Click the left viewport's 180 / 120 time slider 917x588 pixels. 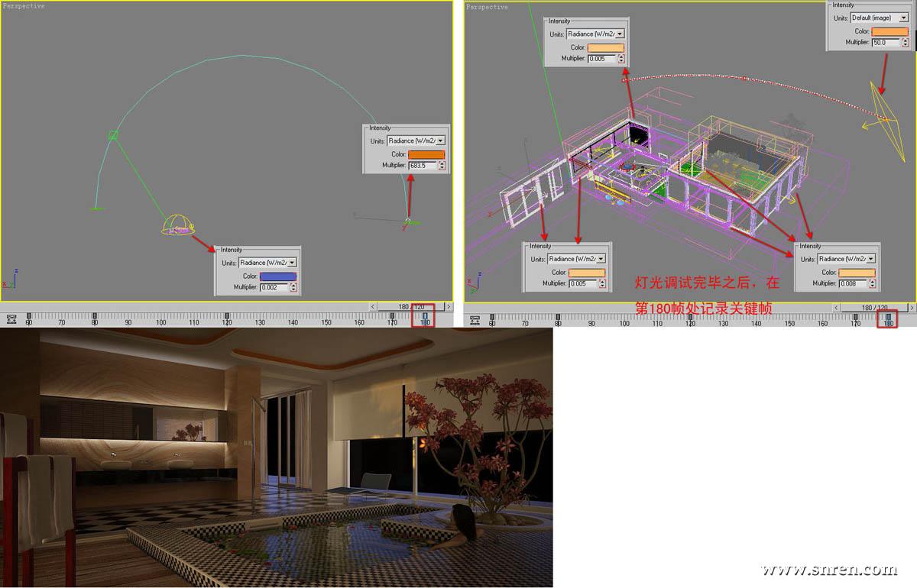(410, 306)
